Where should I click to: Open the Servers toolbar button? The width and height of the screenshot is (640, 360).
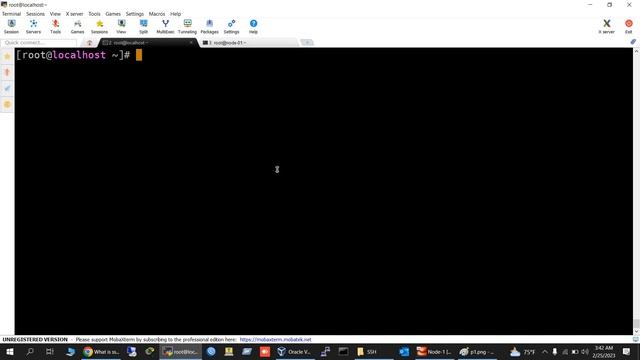coord(33,27)
